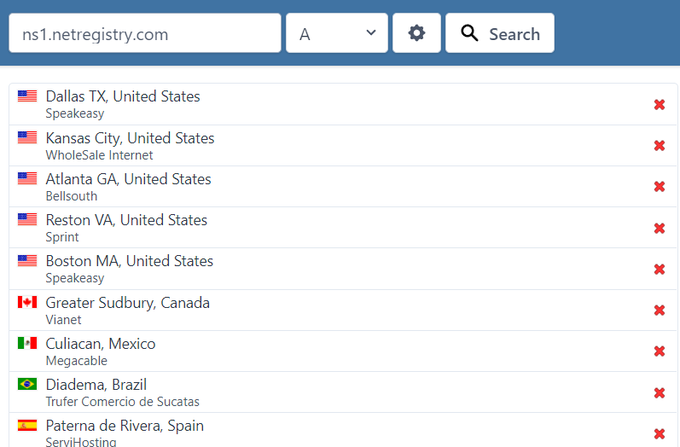Select the 'Paterna de Rivera, Spain' text

pyautogui.click(x=124, y=426)
